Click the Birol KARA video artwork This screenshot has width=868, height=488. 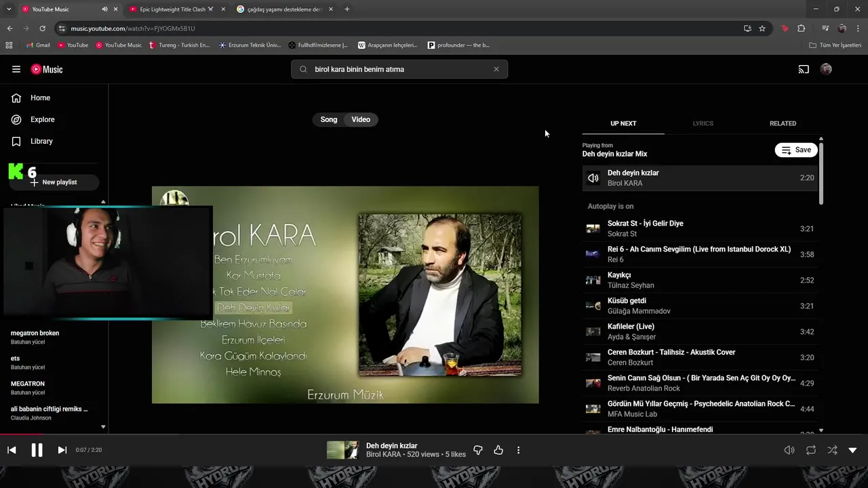tap(345, 295)
